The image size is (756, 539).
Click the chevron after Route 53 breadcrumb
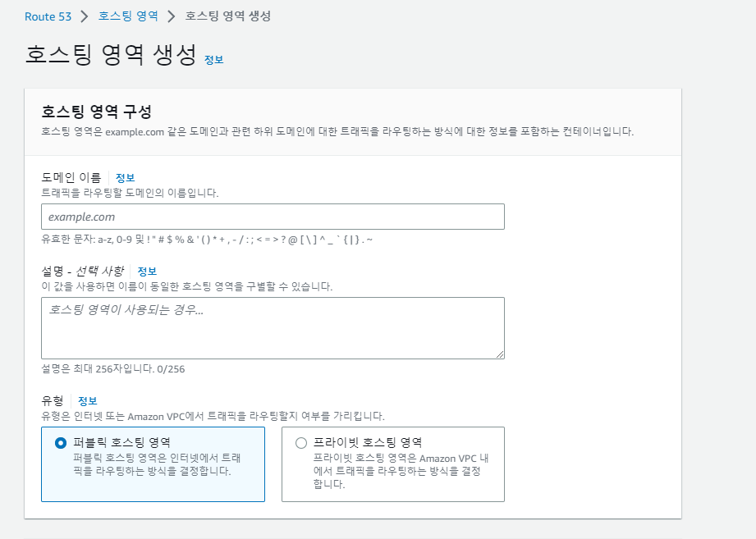(85, 16)
